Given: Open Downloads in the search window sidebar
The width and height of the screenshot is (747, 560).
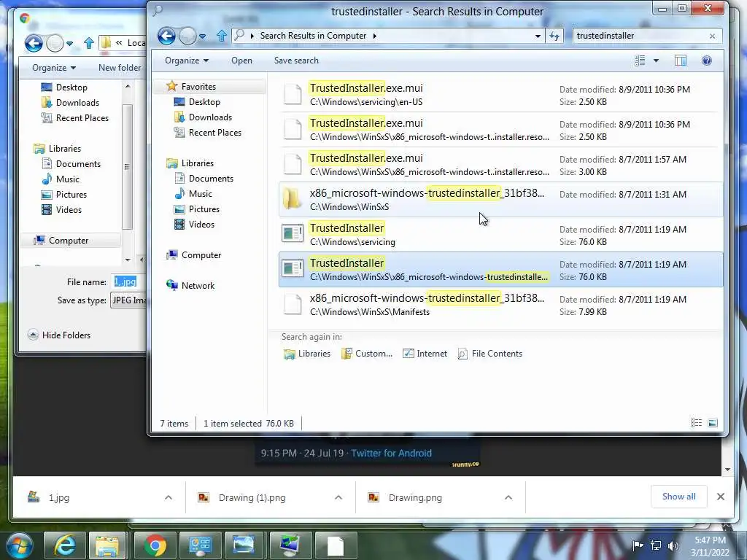Looking at the screenshot, I should click(210, 117).
